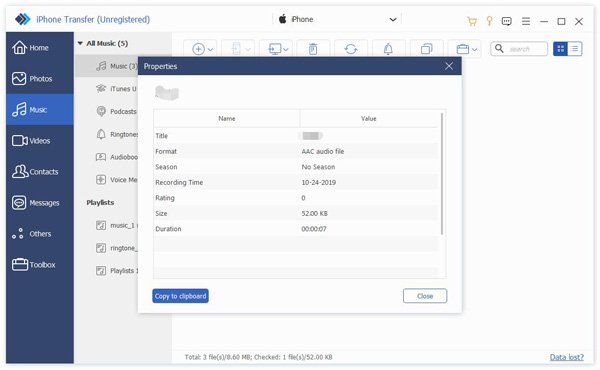Open the Playlists 1 playlist item

[106, 271]
